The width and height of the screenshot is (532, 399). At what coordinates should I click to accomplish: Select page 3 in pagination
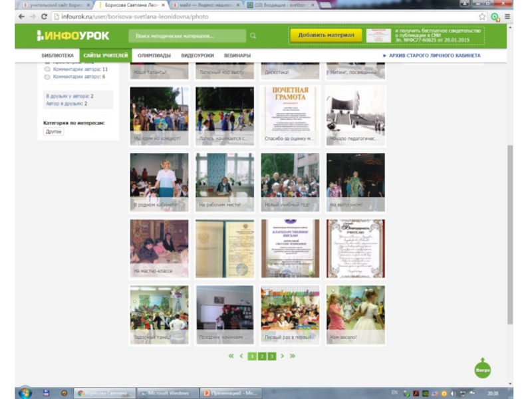click(272, 356)
